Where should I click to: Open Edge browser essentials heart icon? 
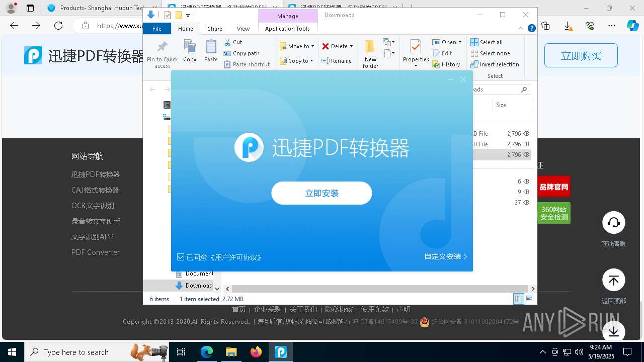point(590,26)
